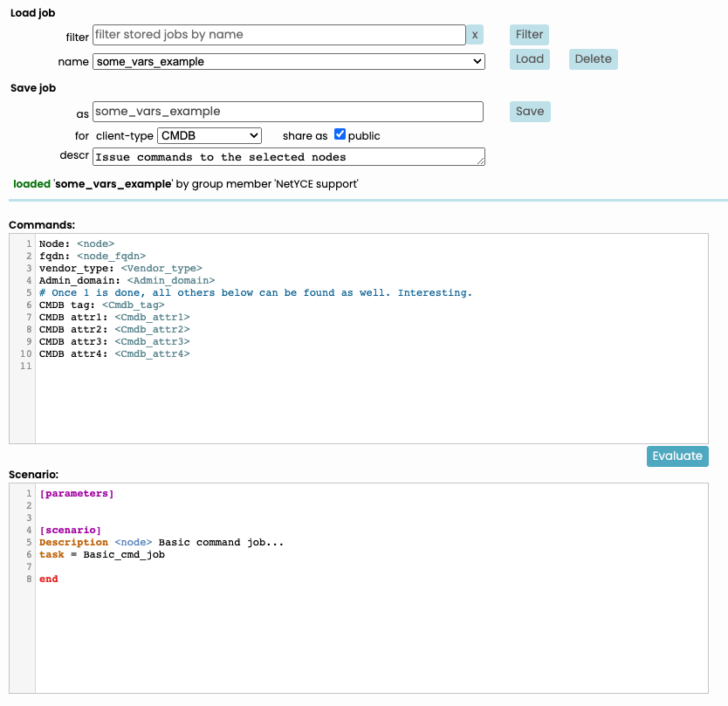Click the Description line in Scenario editor

pos(161,542)
